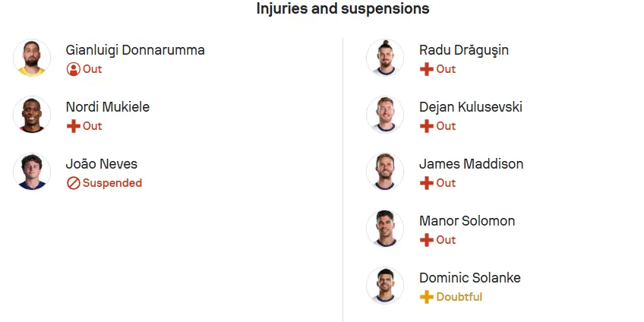
Task: Click the red injury cross under Radu Drăgușin
Action: 427,69
